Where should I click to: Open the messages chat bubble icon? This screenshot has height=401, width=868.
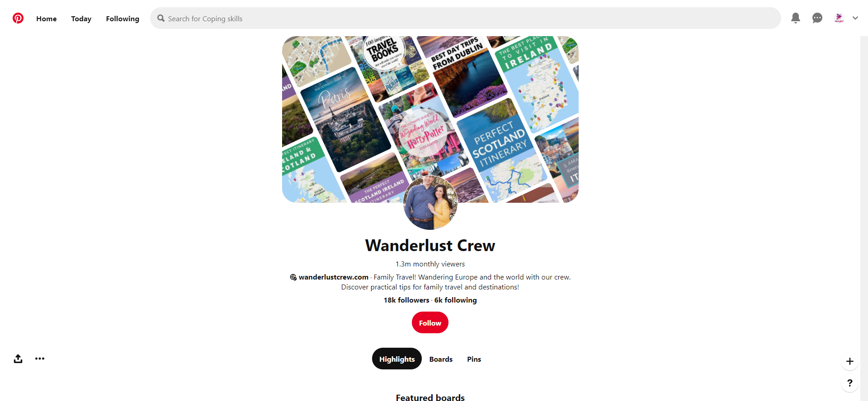click(817, 18)
